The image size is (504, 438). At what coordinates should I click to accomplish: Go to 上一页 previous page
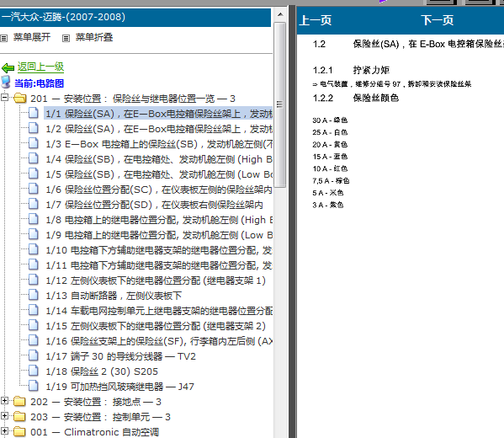(x=316, y=20)
